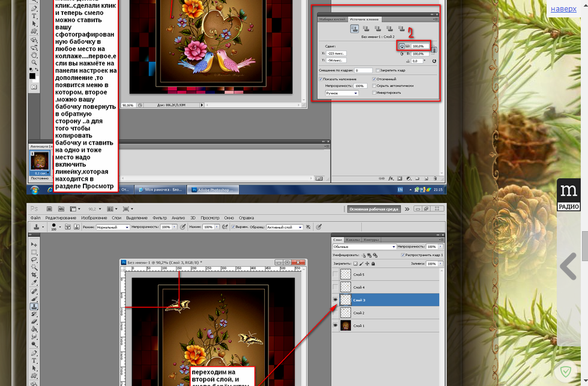Open the layer Непрозрачность slider arrow in Layers panel

pyautogui.click(x=440, y=247)
